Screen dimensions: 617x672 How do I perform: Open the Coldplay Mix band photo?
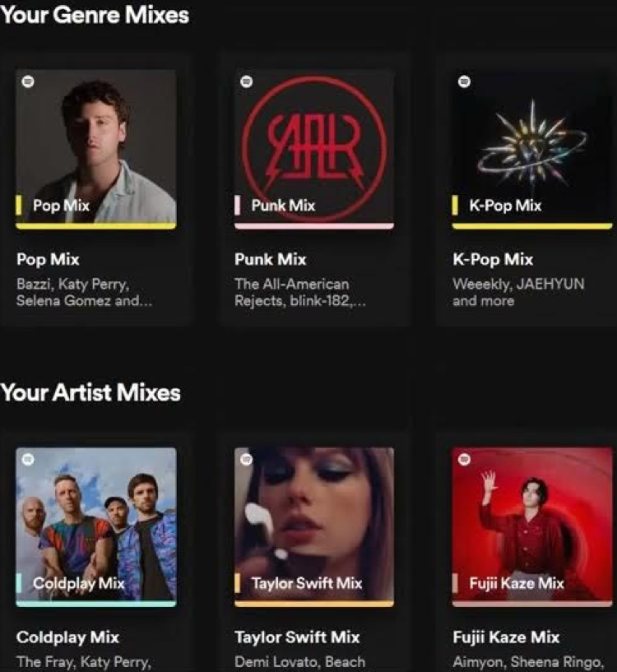[x=96, y=527]
